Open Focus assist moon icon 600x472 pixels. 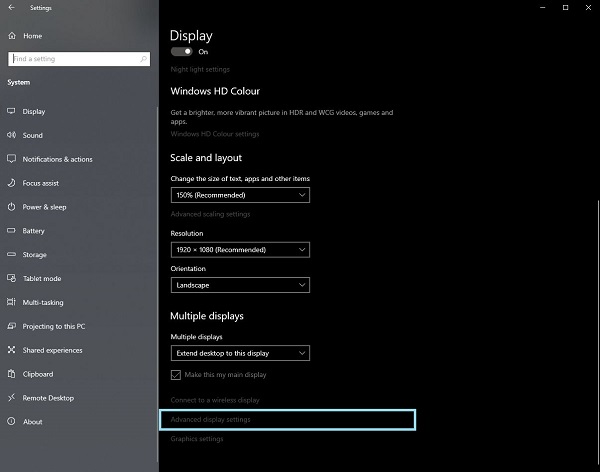tap(12, 183)
